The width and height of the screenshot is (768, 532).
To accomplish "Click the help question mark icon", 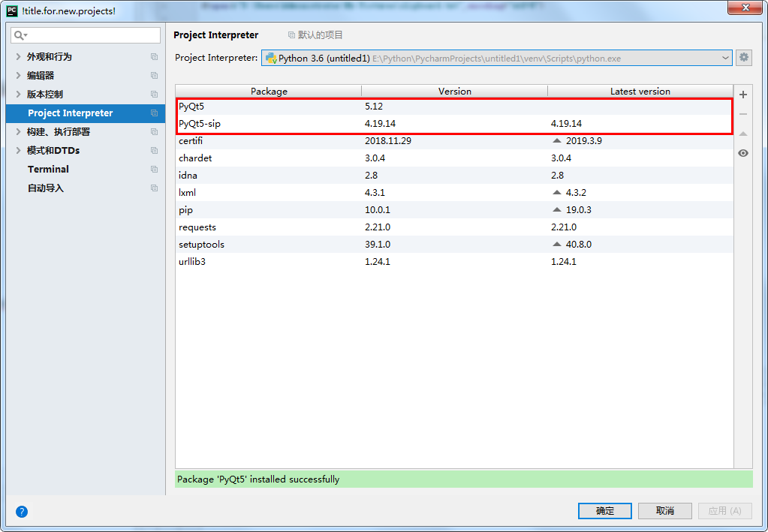I will click(22, 512).
